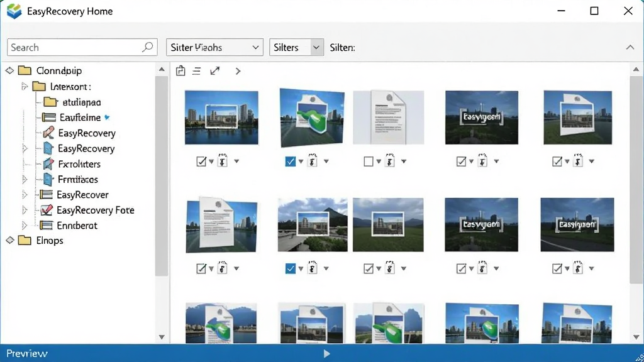Uncheck blue checkbox under second-row mountain thumbnail
The height and width of the screenshot is (362, 644).
click(291, 268)
